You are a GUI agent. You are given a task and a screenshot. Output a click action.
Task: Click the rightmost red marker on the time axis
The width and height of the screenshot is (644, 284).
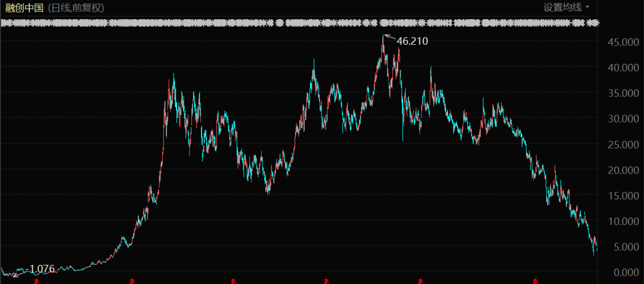(535, 280)
